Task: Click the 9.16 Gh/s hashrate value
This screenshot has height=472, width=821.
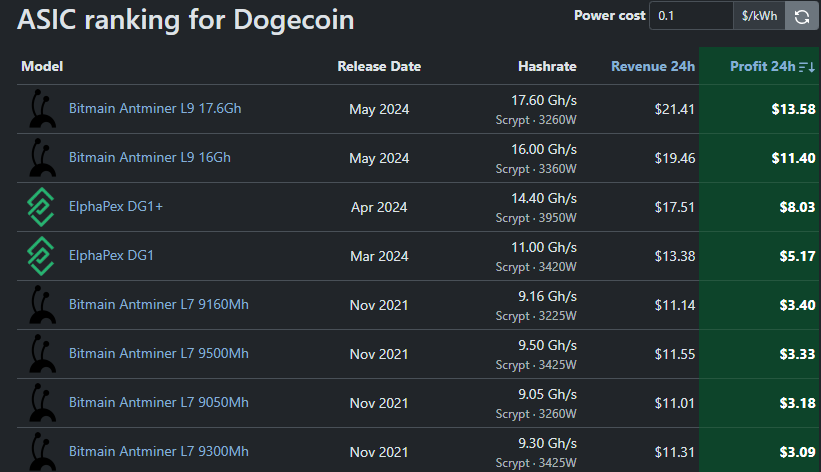Action: (547, 296)
